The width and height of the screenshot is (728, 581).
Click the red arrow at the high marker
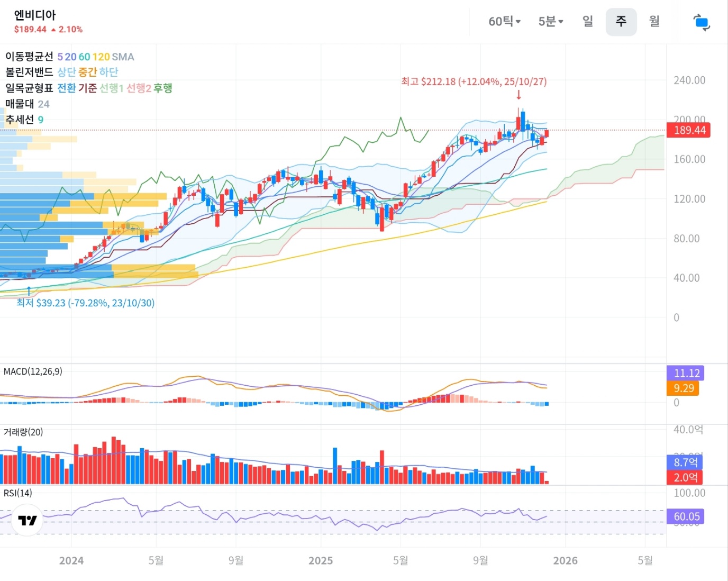click(518, 95)
